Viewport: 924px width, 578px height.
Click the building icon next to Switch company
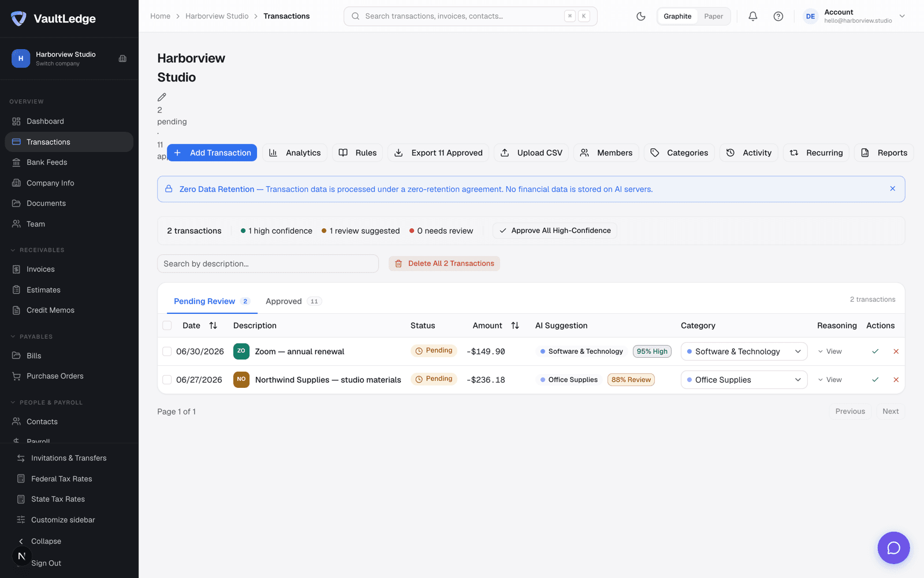[122, 58]
